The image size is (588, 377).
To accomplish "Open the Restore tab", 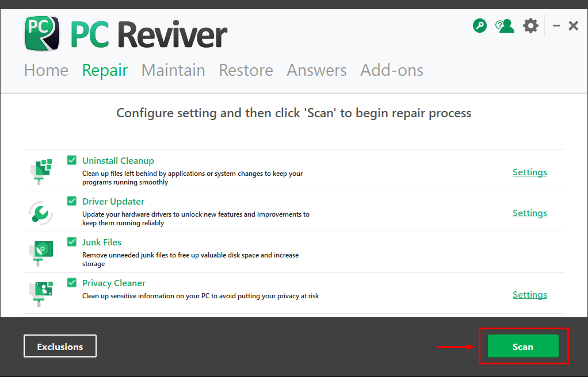I will point(246,70).
